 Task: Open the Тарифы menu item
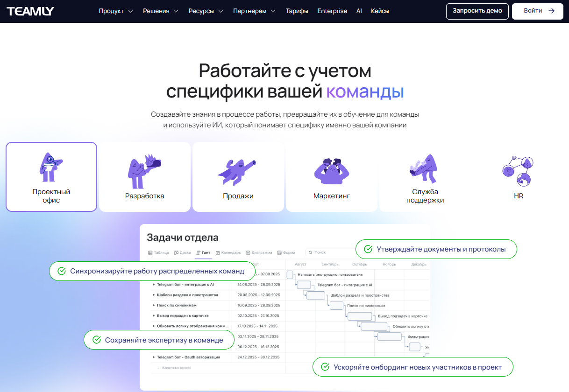(x=297, y=10)
